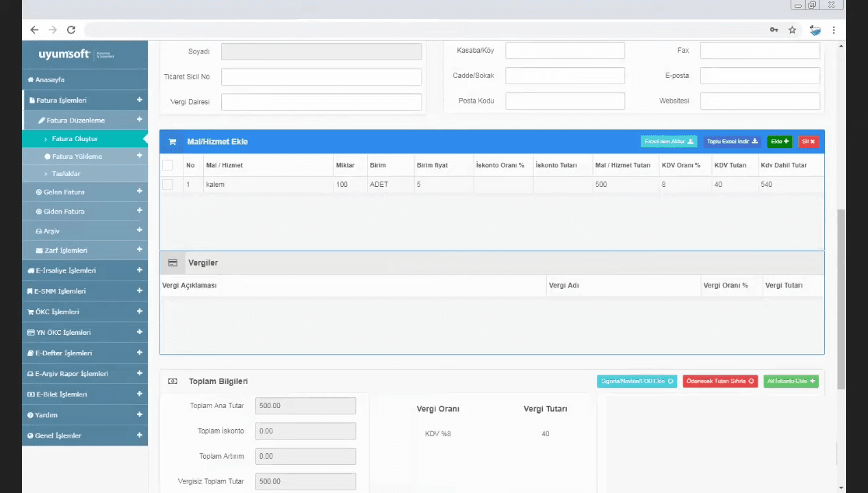Expand Gelen Fatura plus icon
This screenshot has width=868, height=493.
140,192
